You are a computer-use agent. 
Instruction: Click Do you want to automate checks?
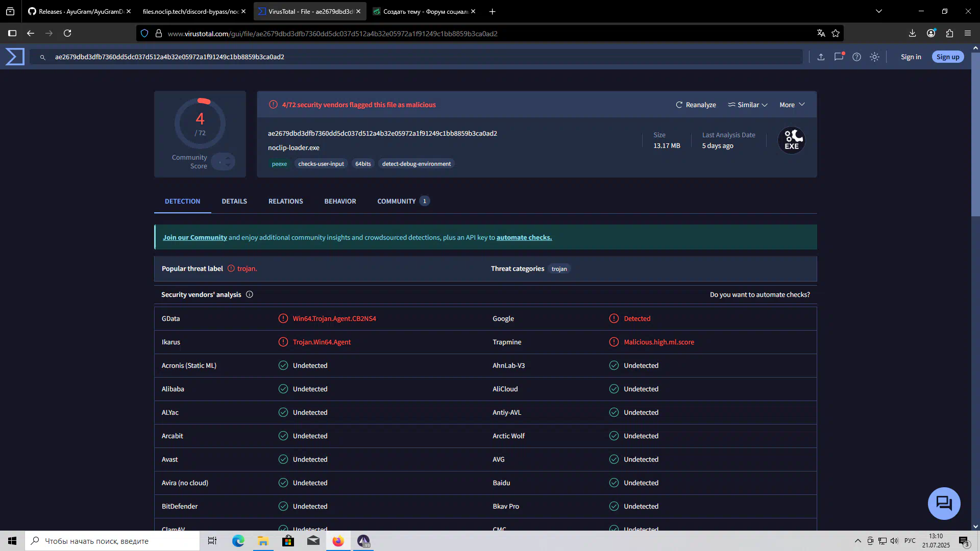tap(759, 295)
